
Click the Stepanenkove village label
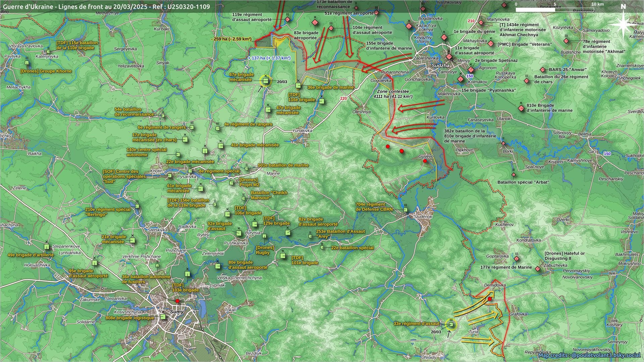click(x=66, y=246)
